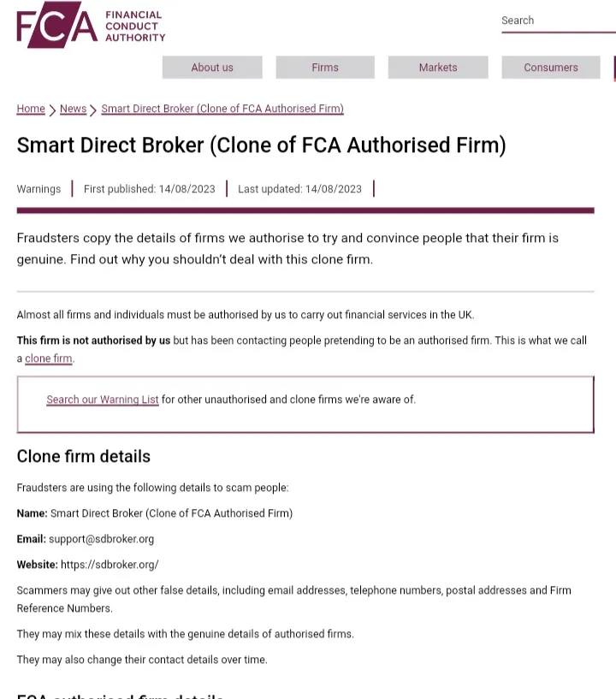Open the Consumers menu
616x699 pixels.
click(550, 68)
